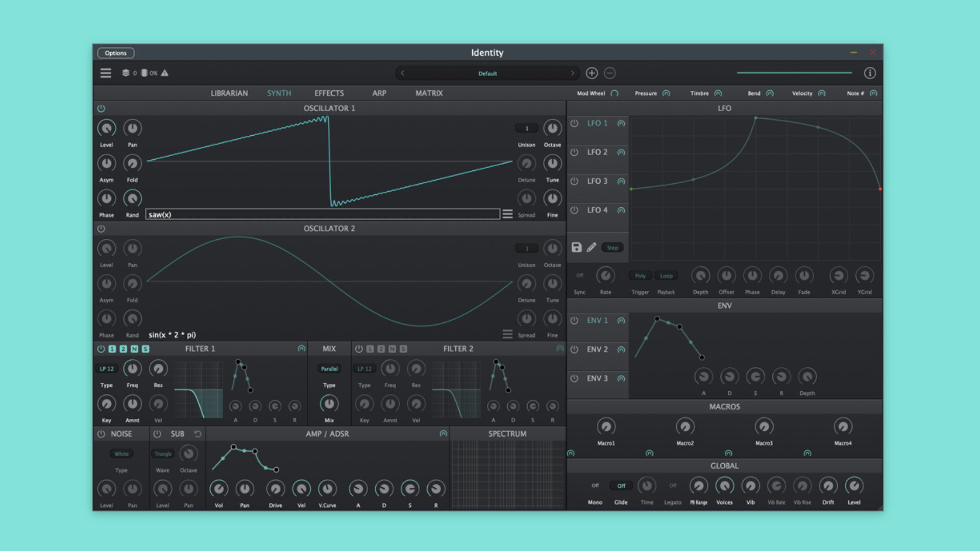Open Oscillator 1 waveform menu icon
Image resolution: width=980 pixels, height=551 pixels.
click(507, 214)
